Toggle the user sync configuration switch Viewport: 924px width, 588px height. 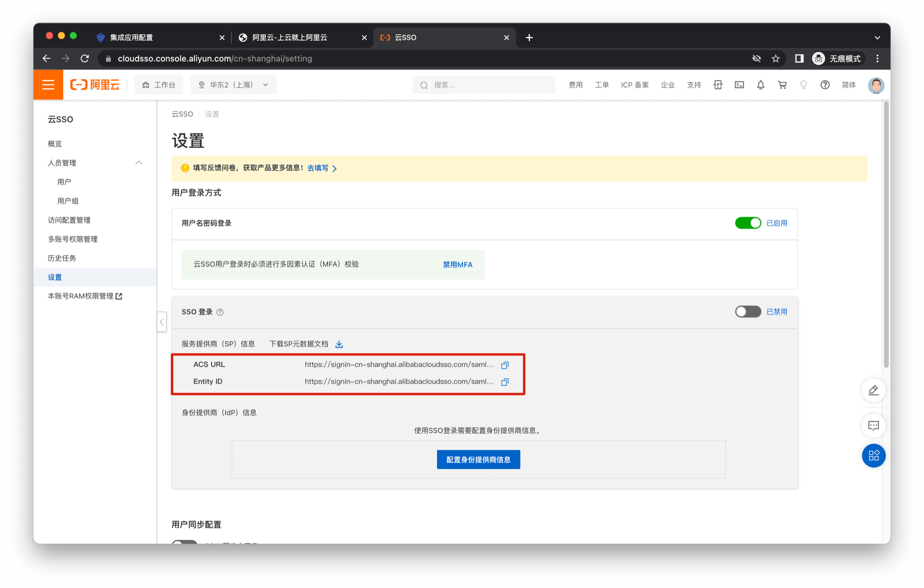(185, 542)
